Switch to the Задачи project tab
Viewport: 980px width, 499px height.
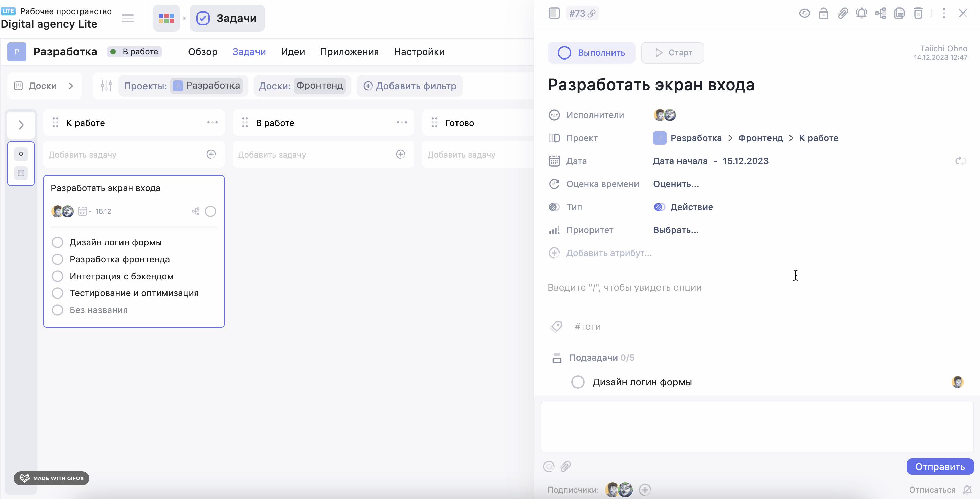[x=249, y=52]
